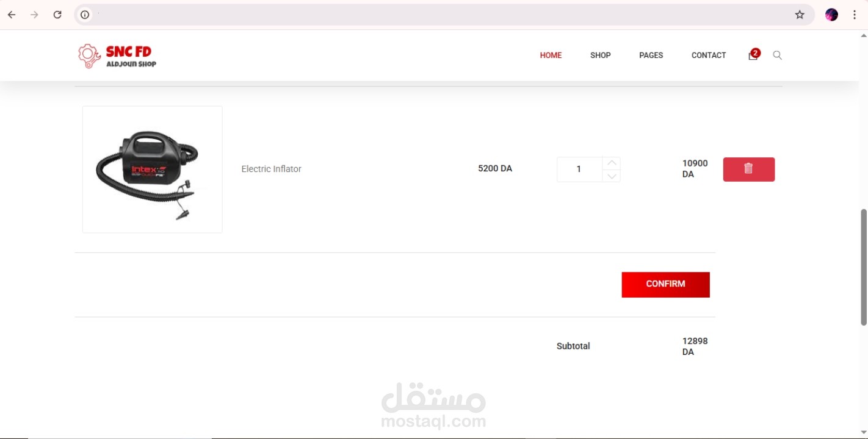
Task: Reload the page using the refresh icon
Action: pos(57,15)
